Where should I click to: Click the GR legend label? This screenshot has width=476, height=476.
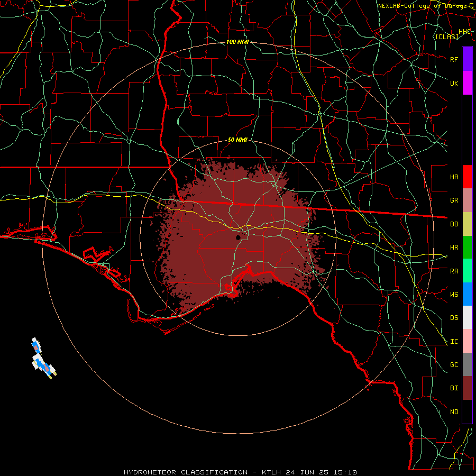point(454,200)
